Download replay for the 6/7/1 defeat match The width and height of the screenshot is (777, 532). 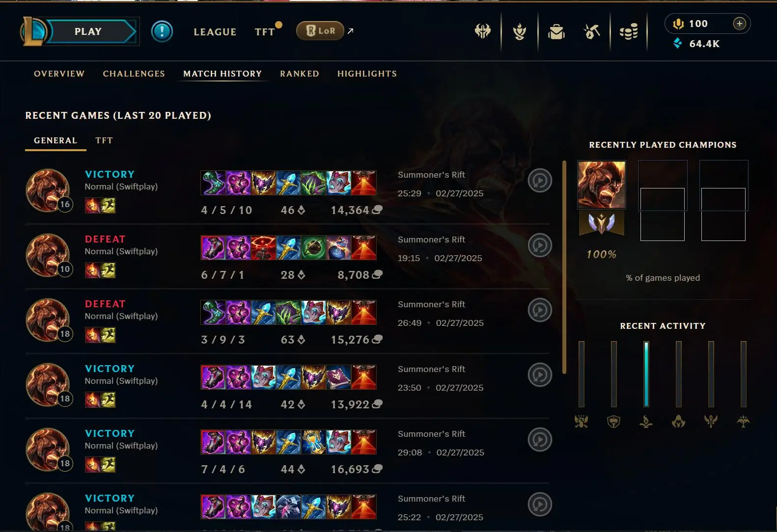540,245
